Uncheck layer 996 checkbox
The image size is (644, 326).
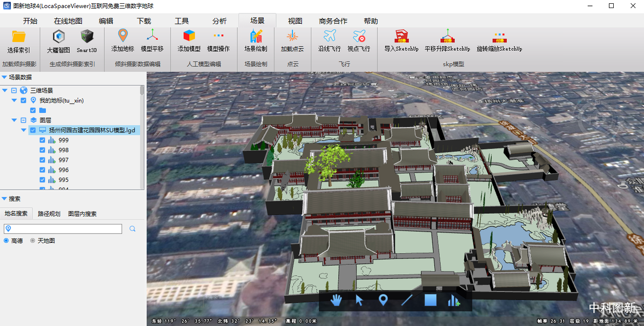[x=42, y=170]
